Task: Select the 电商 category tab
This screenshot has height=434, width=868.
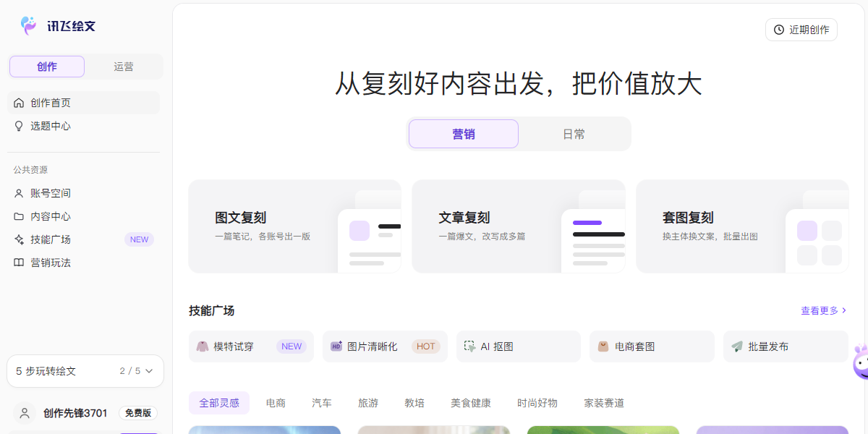Action: click(x=276, y=403)
